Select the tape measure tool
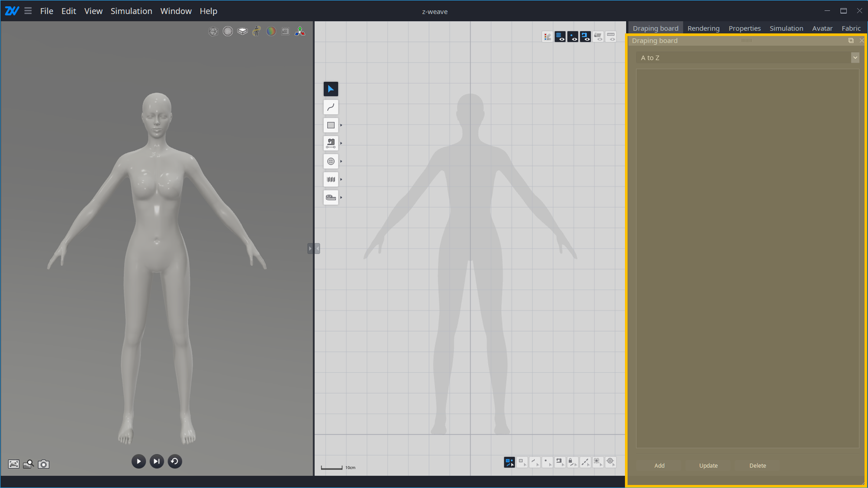The height and width of the screenshot is (488, 868). click(x=331, y=197)
